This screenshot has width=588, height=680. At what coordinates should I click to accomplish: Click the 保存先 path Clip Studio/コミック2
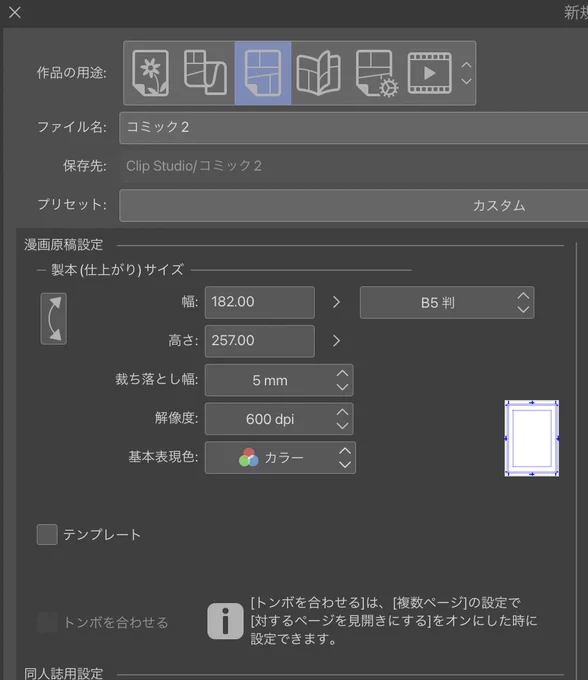point(194,166)
